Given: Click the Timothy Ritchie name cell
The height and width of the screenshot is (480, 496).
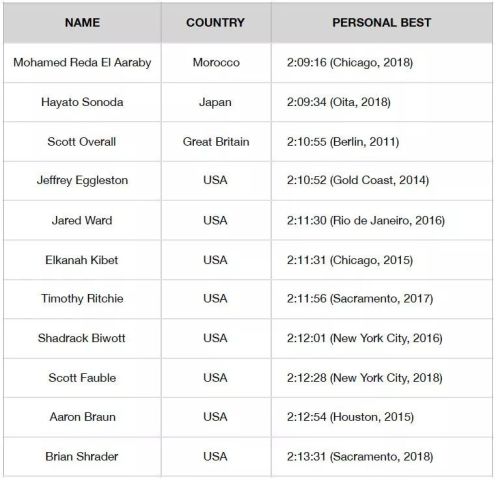Looking at the screenshot, I should coord(82,299).
